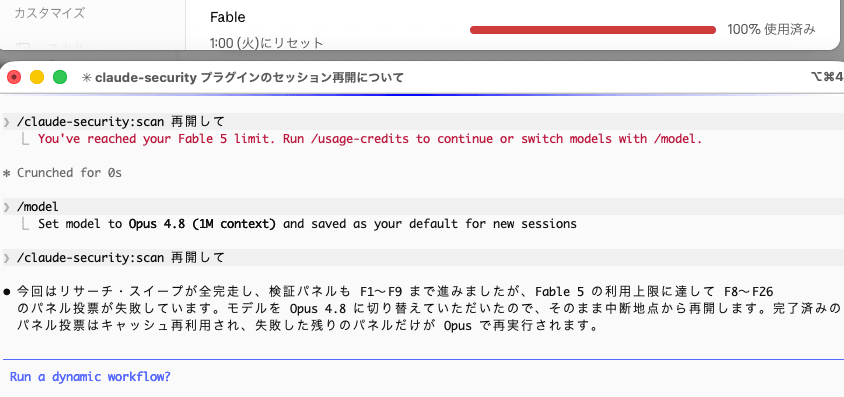The image size is (844, 397).
Task: Close the terminal window with red button
Action: point(14,77)
